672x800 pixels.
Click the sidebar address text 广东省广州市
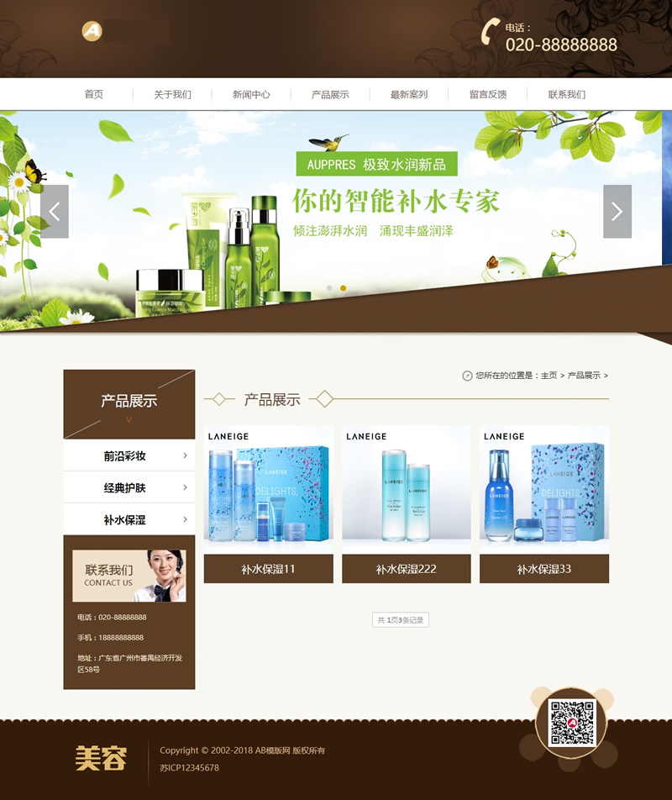click(x=129, y=664)
